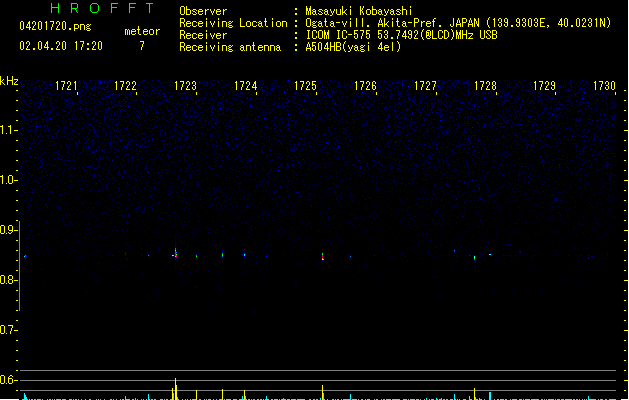
Task: Click the 1723 time axis marker
Action: [185, 86]
